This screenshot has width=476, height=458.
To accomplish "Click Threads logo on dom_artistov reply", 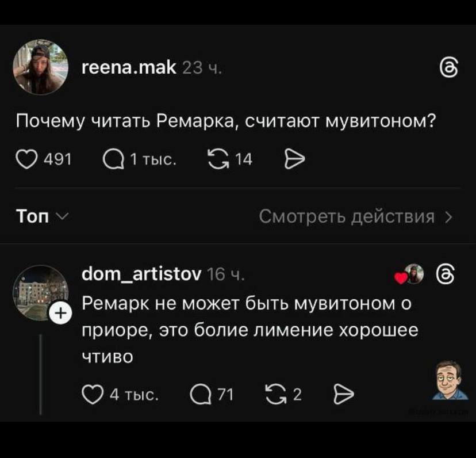I will tap(446, 274).
